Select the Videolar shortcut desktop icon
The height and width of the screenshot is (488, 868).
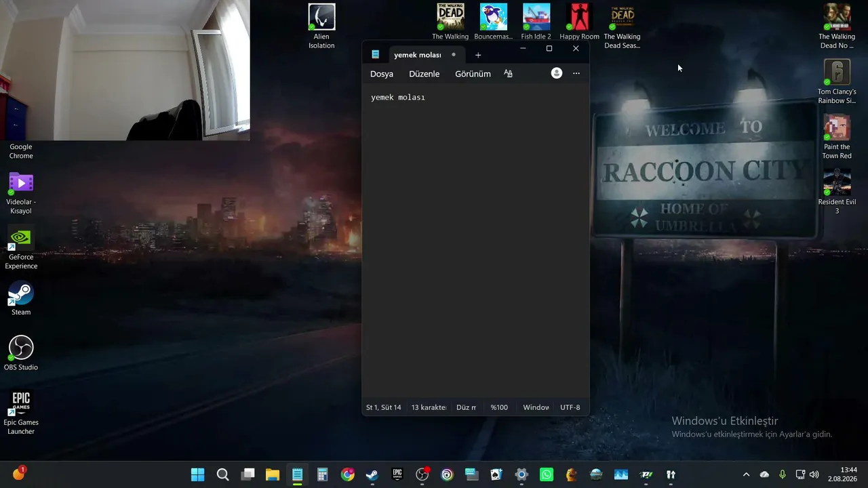(x=21, y=192)
